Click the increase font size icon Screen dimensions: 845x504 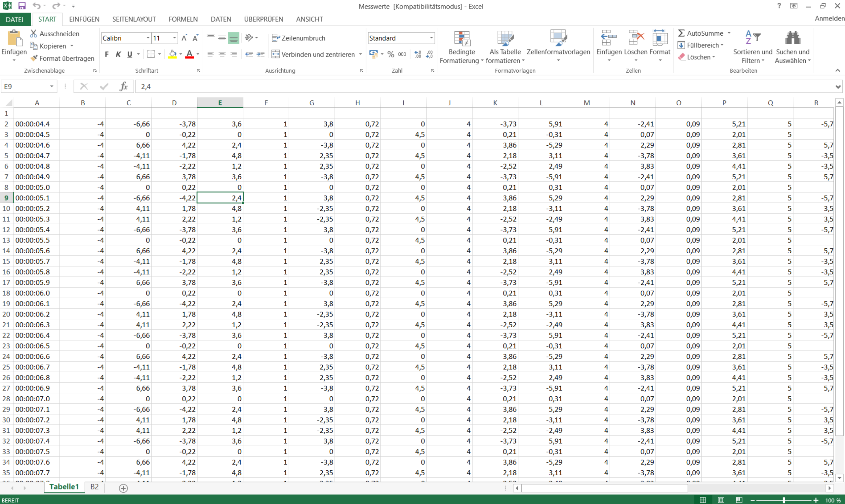(x=184, y=38)
